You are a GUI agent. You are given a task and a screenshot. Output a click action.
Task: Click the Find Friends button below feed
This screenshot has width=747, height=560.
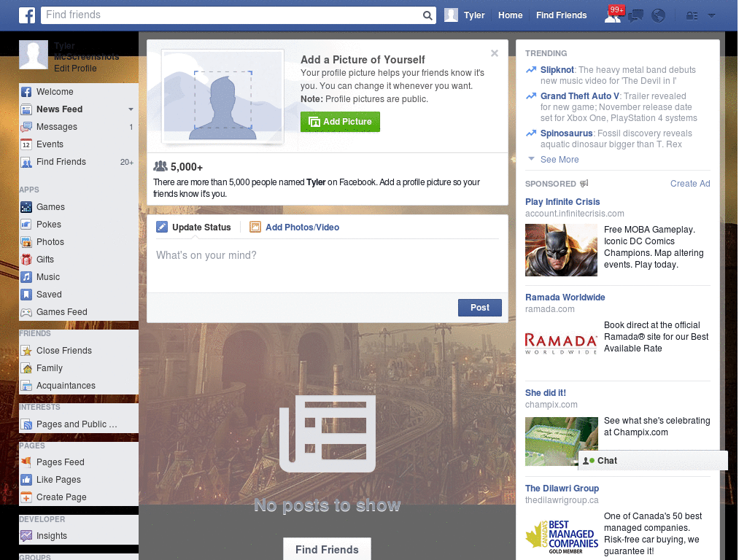point(327,550)
